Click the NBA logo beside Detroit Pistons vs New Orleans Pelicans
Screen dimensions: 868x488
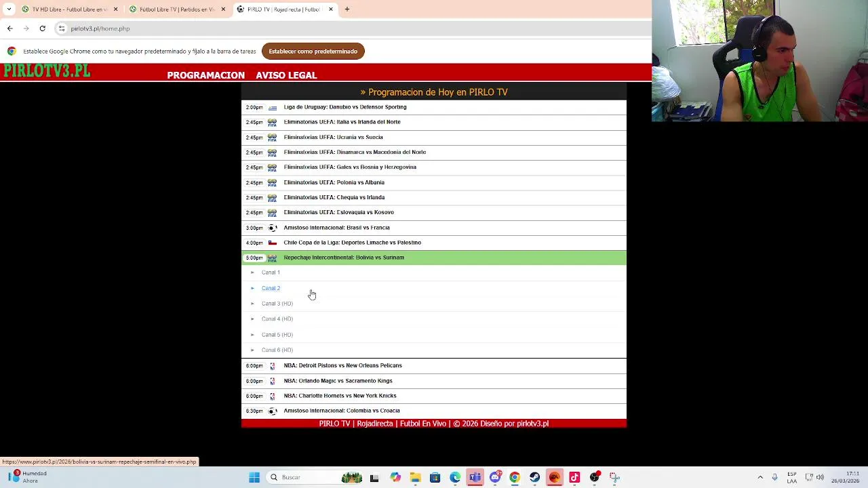pos(273,366)
